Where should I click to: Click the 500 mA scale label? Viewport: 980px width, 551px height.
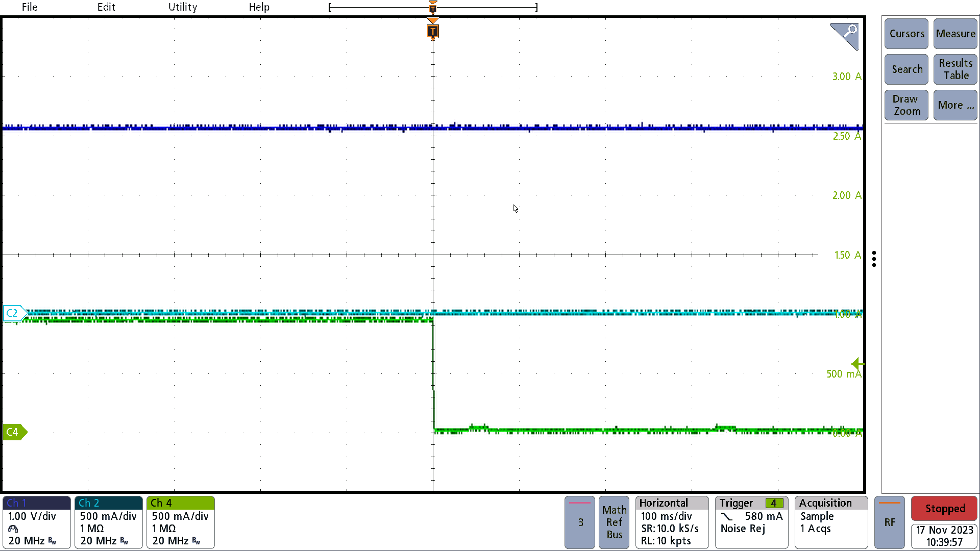[844, 374]
